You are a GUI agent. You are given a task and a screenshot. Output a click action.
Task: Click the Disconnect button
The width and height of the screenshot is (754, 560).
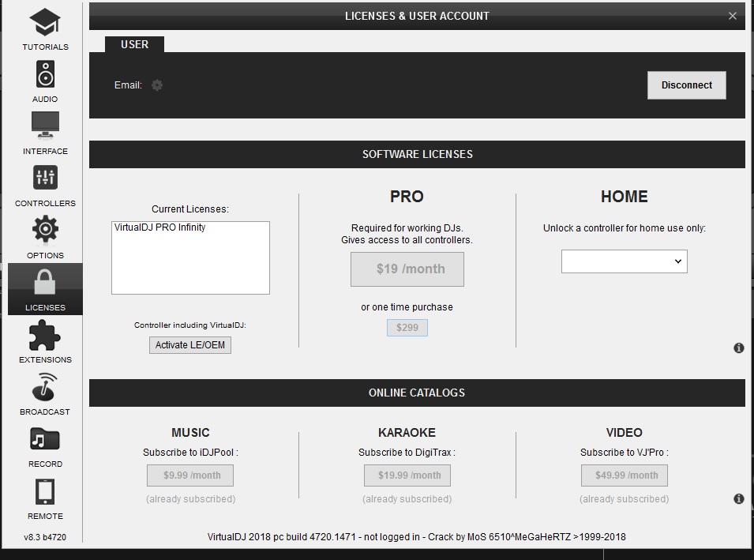[687, 85]
